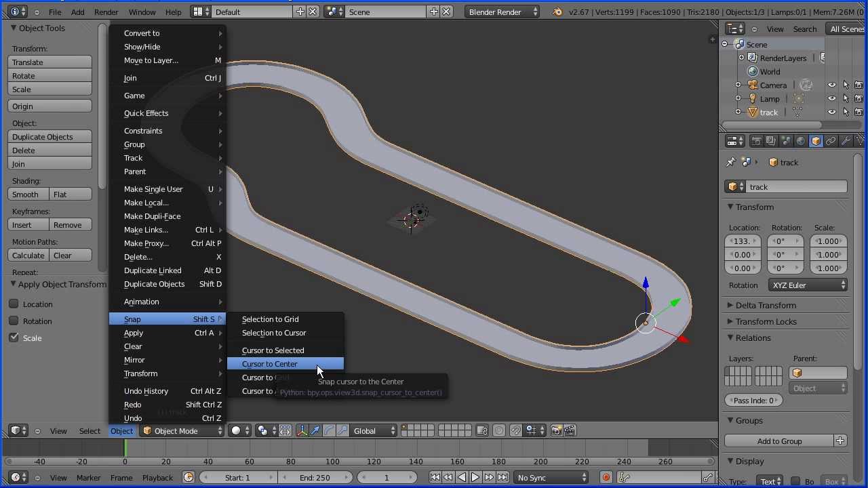Click the OpenGL render image camera icon
The width and height of the screenshot is (868, 488).
pos(556,430)
